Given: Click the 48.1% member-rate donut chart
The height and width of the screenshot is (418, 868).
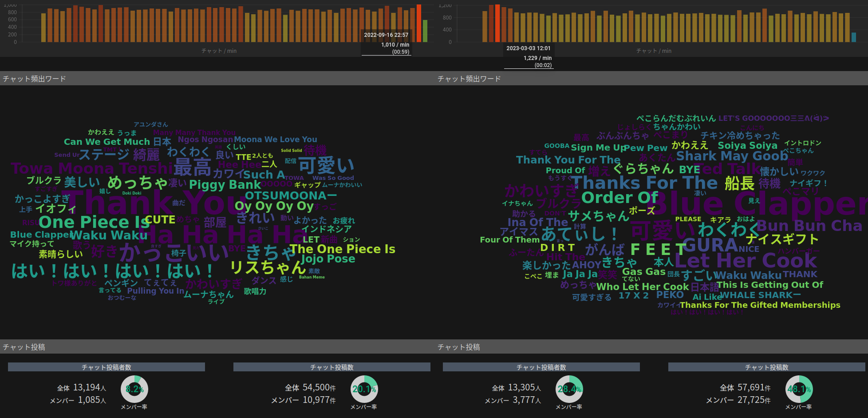Looking at the screenshot, I should (x=799, y=389).
